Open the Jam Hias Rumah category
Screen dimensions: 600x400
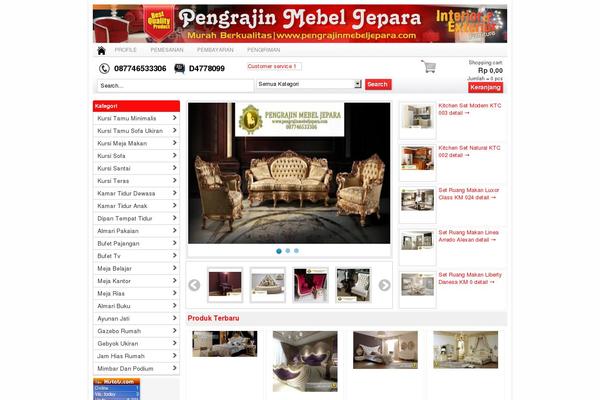pyautogui.click(x=136, y=356)
